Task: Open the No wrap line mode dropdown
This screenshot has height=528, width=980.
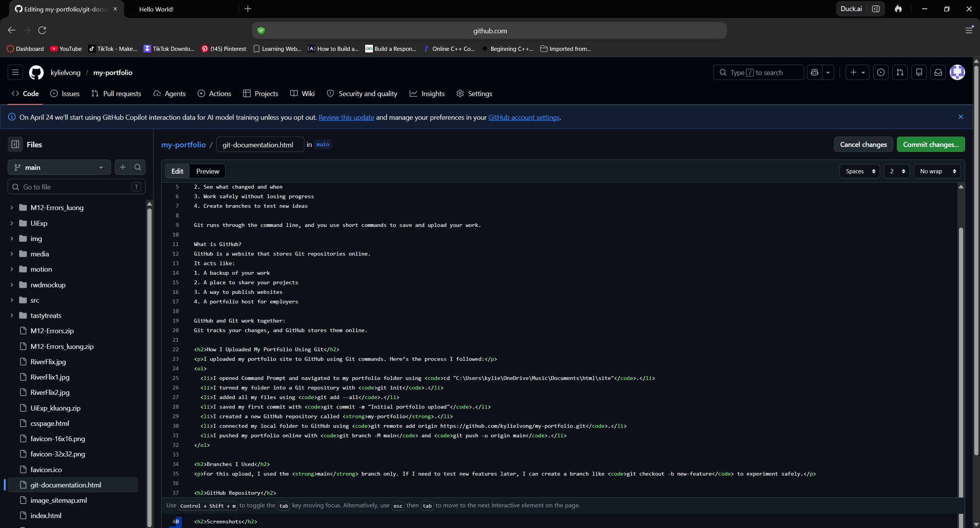Action: (937, 171)
